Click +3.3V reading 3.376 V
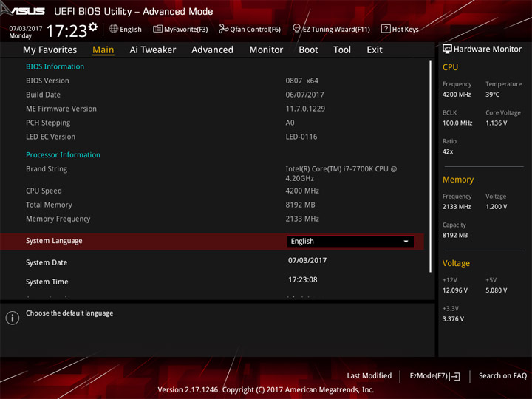The image size is (532, 399). (453, 318)
